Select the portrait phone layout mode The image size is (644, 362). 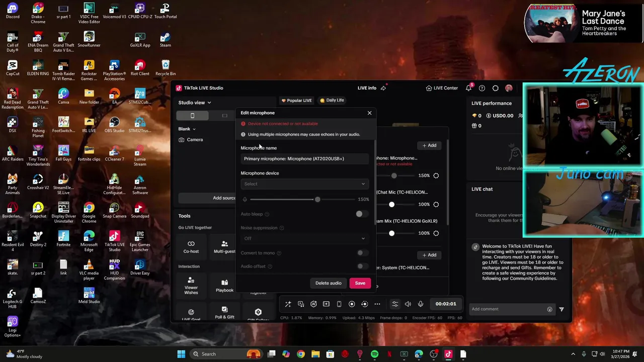point(192,116)
